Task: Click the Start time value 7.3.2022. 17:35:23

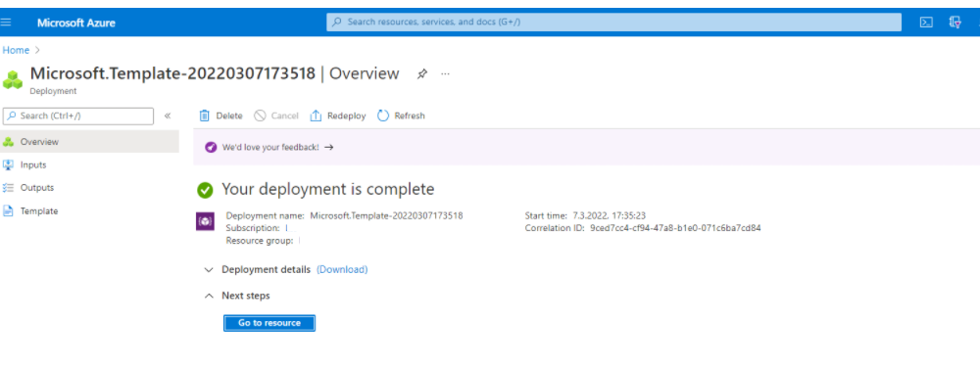Action: click(x=609, y=215)
